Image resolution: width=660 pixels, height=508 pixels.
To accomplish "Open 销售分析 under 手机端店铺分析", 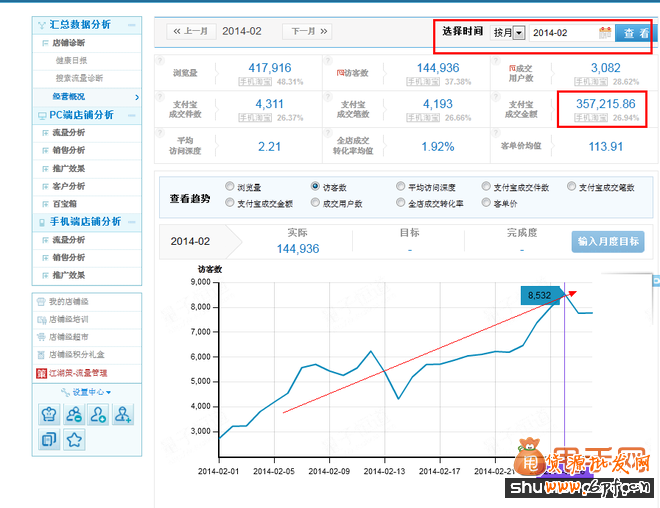I will click(68, 257).
